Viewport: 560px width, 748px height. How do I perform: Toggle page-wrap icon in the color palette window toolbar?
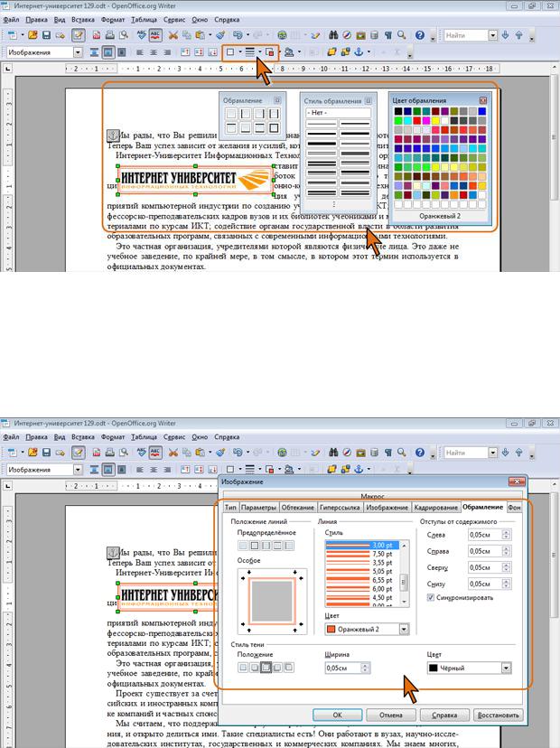point(108,52)
